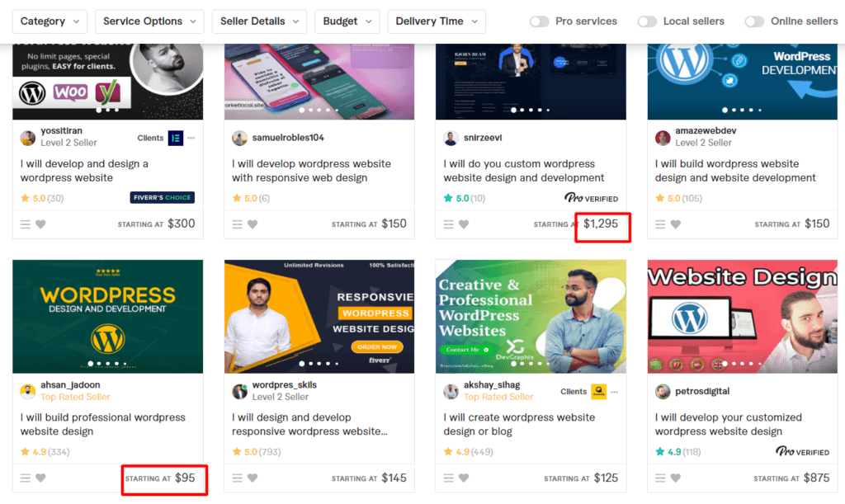This screenshot has width=845, height=504.
Task: Expand the Service Options dropdown
Action: point(149,21)
